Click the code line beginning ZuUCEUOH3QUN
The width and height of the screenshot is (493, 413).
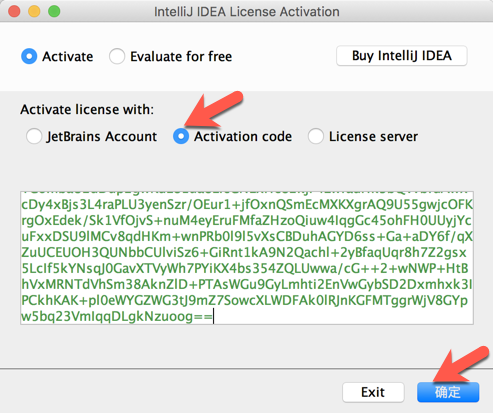point(244,252)
